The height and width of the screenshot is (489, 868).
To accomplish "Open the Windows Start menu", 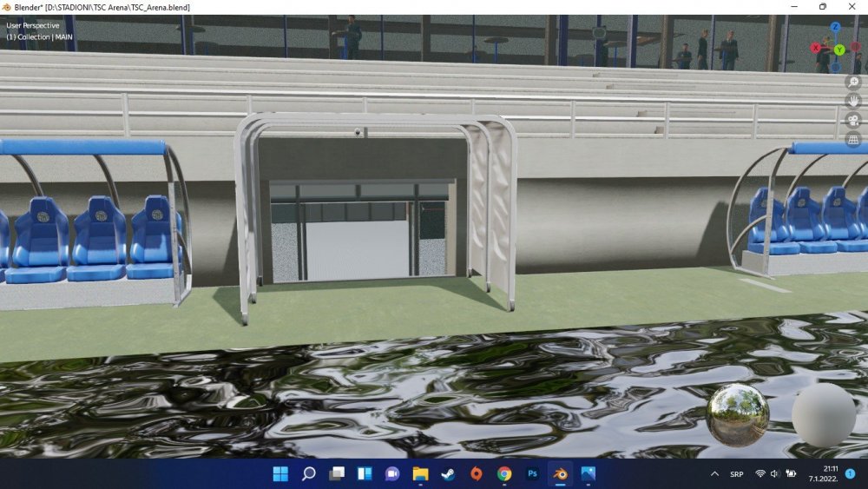I will click(281, 474).
